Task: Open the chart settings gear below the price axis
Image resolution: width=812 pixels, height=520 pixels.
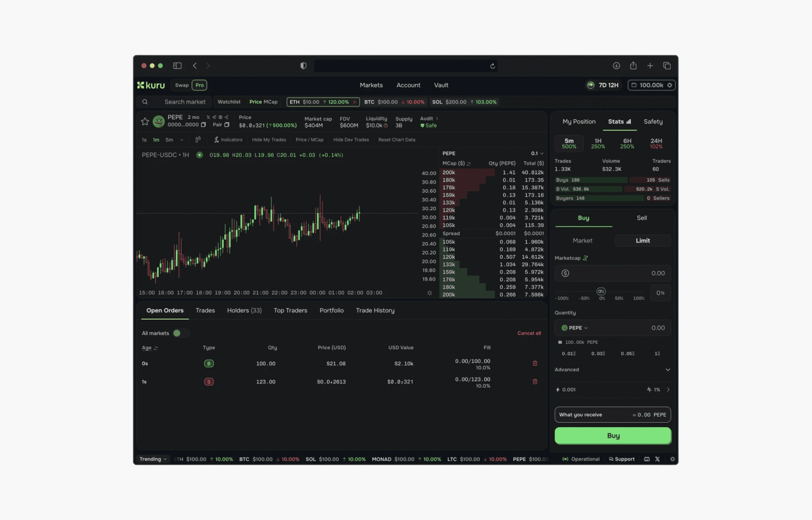Action: pos(430,293)
